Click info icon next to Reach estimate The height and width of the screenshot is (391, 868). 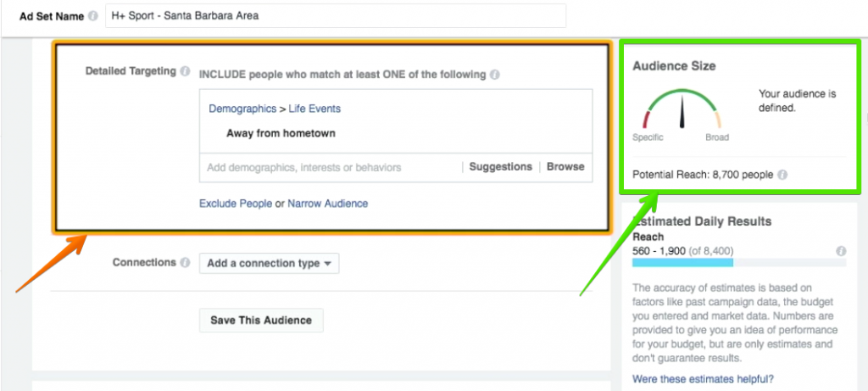pos(841,251)
